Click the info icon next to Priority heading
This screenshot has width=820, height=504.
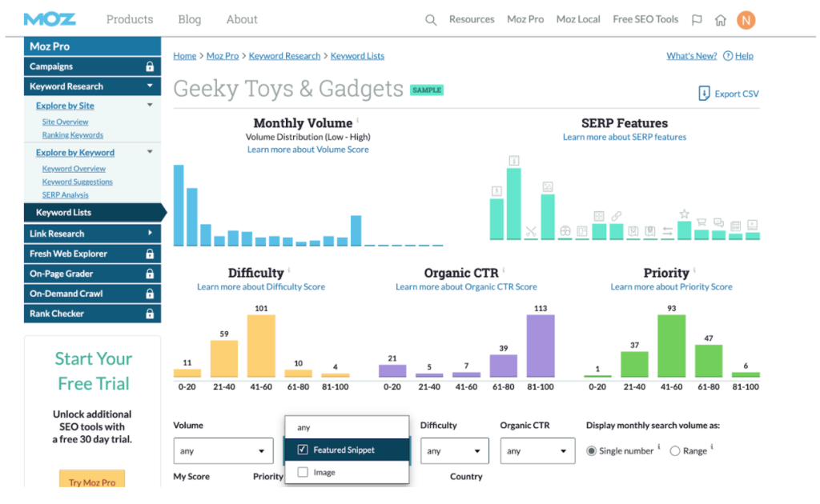694,270
